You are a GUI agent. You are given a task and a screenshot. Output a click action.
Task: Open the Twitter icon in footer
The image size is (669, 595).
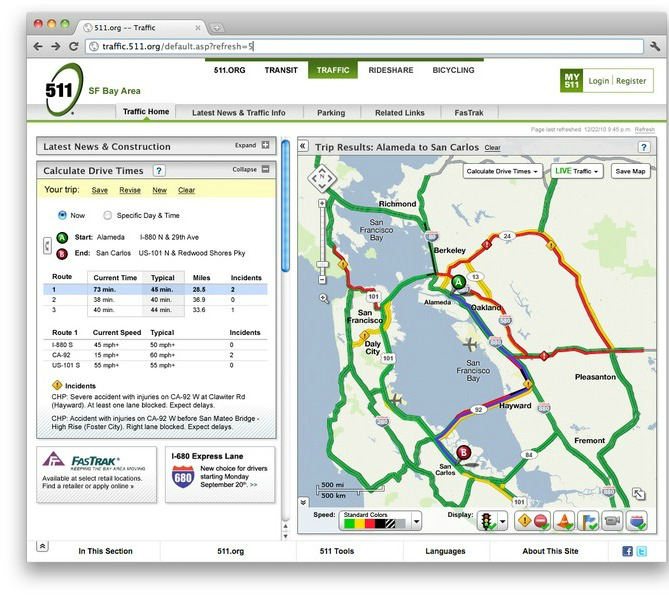click(x=642, y=551)
